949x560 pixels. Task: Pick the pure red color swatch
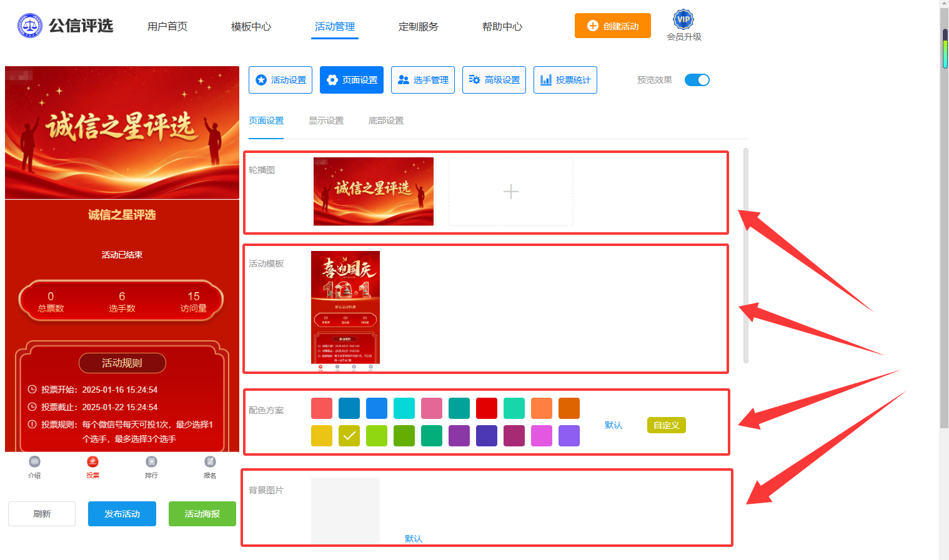click(487, 408)
